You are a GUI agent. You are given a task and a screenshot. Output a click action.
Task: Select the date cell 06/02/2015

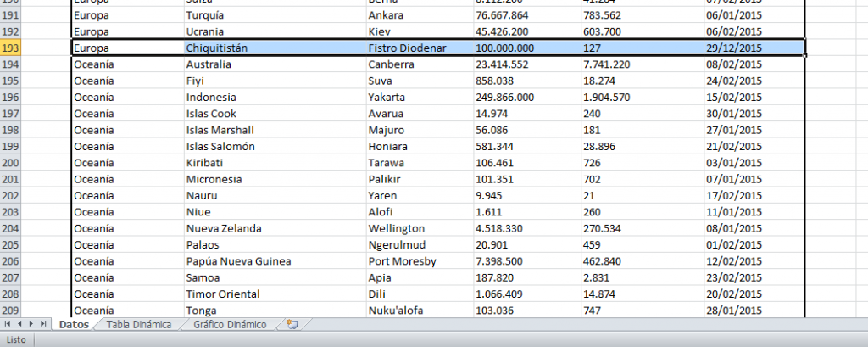754,31
